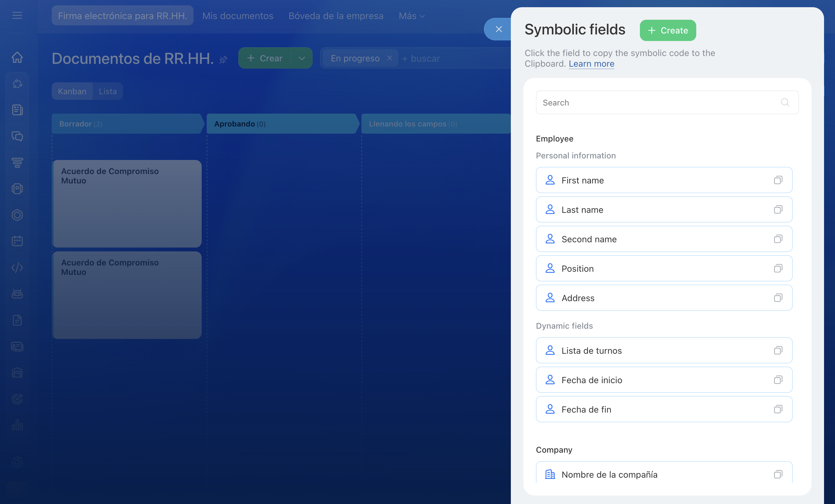Viewport: 835px width, 504px height.
Task: Open the calendar icon in sidebar
Action: pyautogui.click(x=17, y=241)
